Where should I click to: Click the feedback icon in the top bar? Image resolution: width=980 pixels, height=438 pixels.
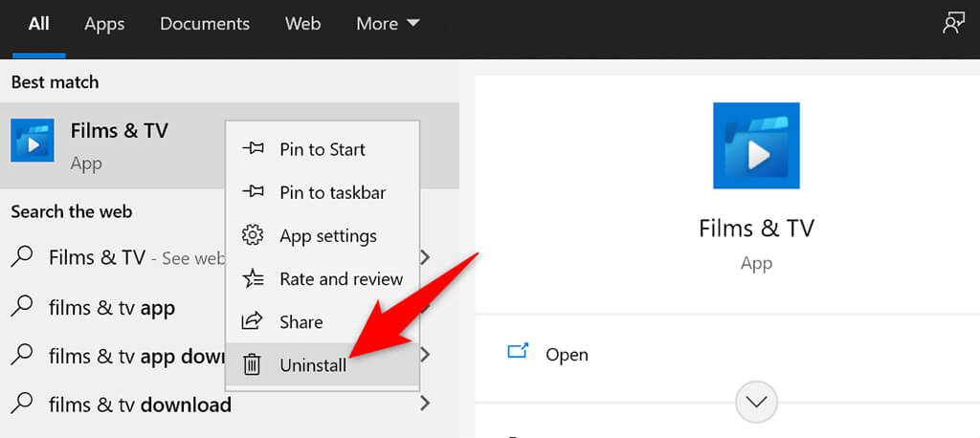point(953,24)
